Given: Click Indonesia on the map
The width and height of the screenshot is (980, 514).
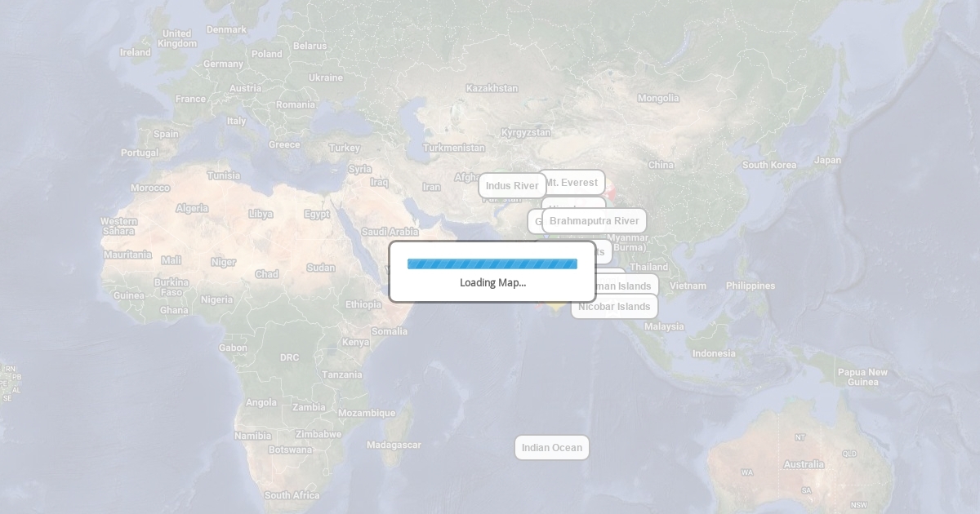Looking at the screenshot, I should click(714, 353).
